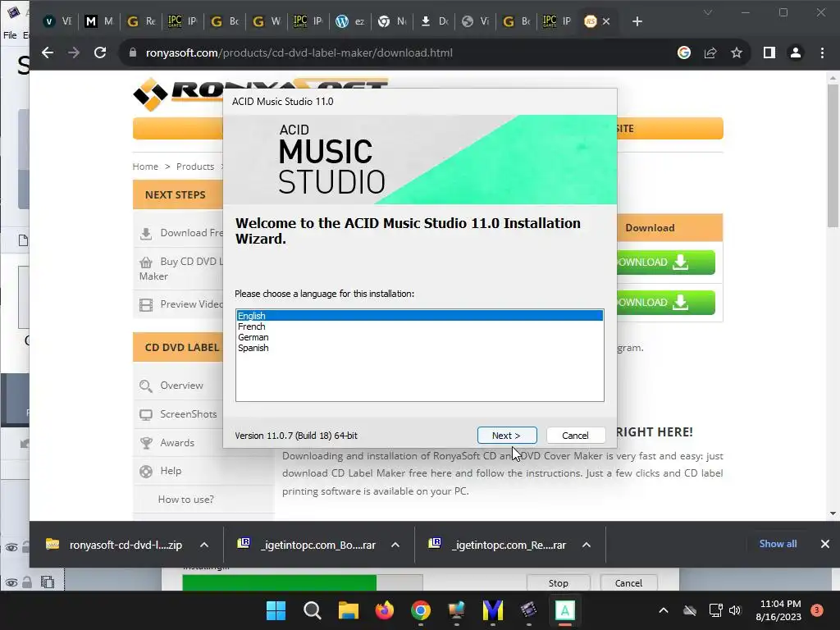840x630 pixels.
Task: Open the notification count badge
Action: pos(817,610)
